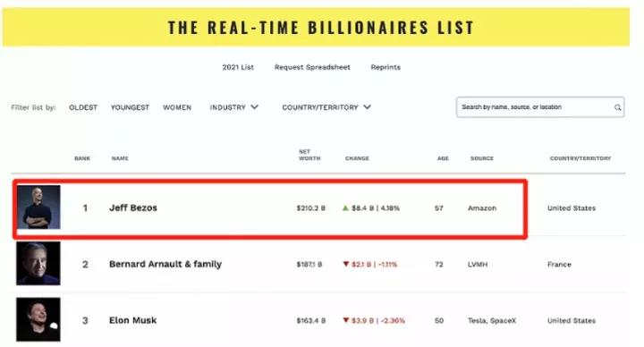
Task: Filter list by Oldest
Action: coord(83,107)
